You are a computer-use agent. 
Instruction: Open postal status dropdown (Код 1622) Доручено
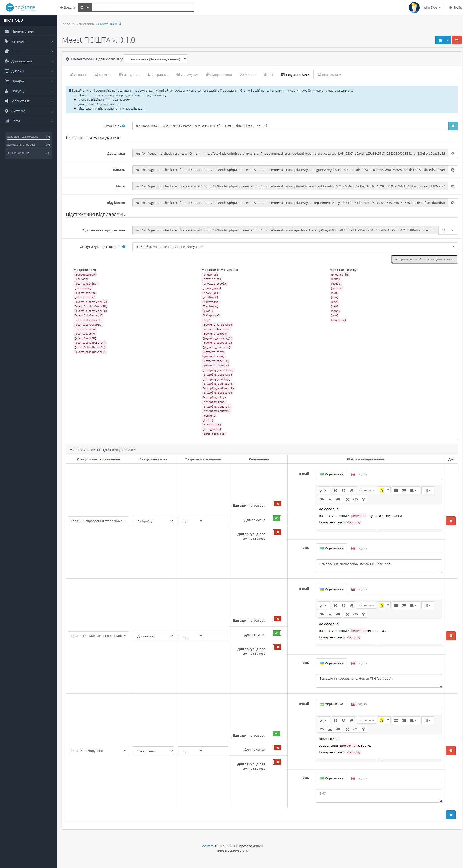tap(98, 750)
